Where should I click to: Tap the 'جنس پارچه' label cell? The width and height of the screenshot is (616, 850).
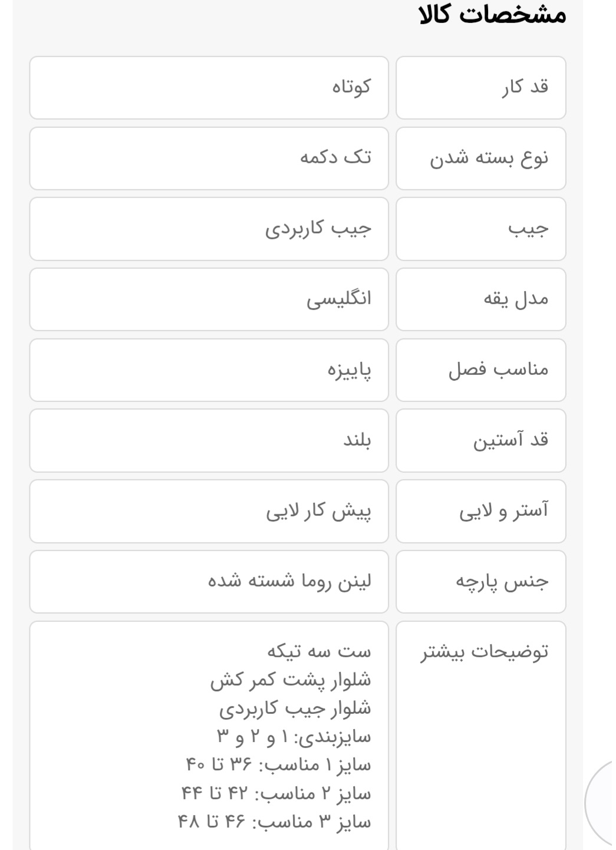point(481,582)
